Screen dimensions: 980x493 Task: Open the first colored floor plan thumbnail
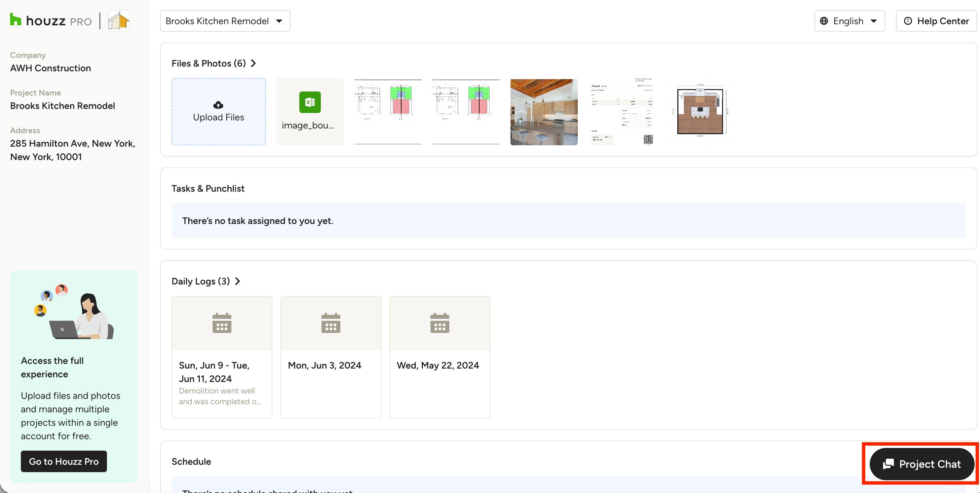(x=388, y=112)
